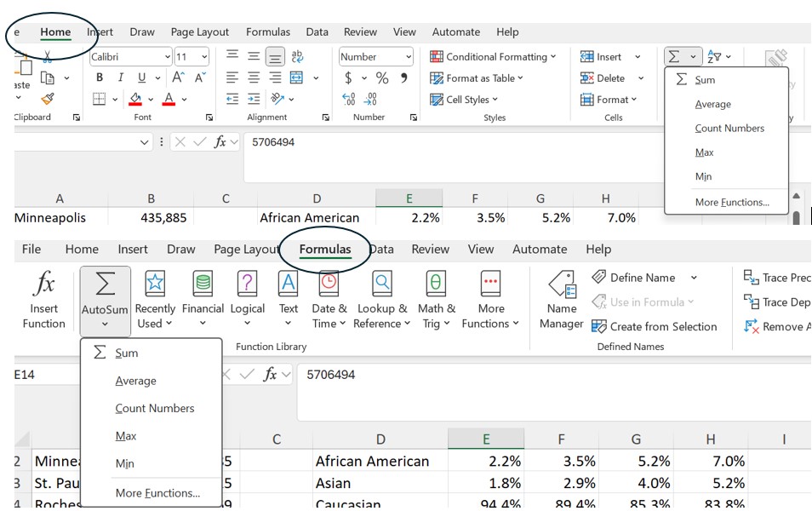Screen dimensions: 812x511
Task: Apply Percent Style format
Action: (382, 78)
